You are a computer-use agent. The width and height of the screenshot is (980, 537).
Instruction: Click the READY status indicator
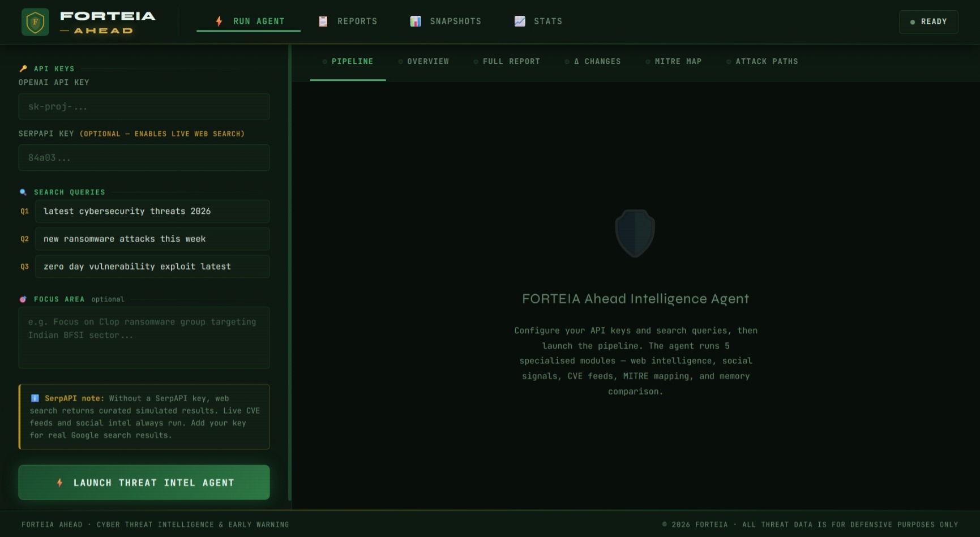coord(928,22)
